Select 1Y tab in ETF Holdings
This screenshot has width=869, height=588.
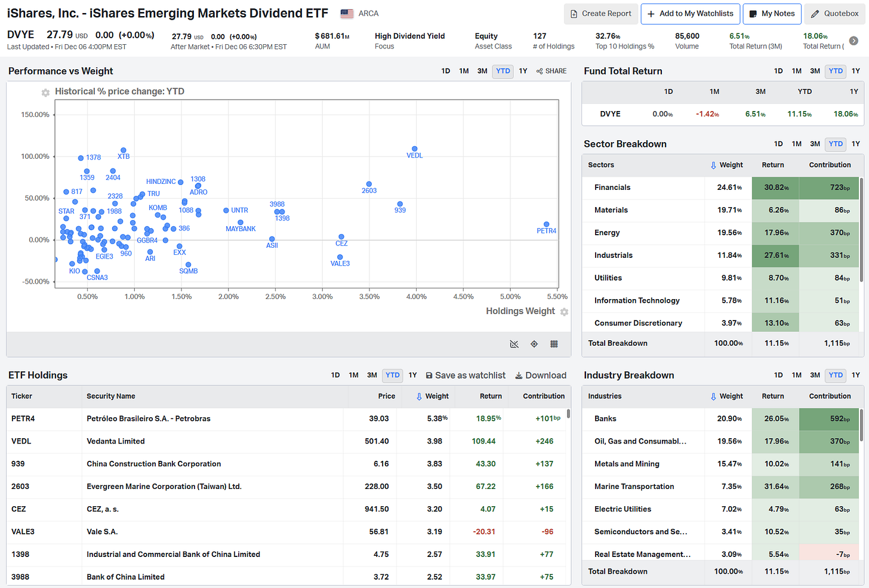(x=412, y=375)
